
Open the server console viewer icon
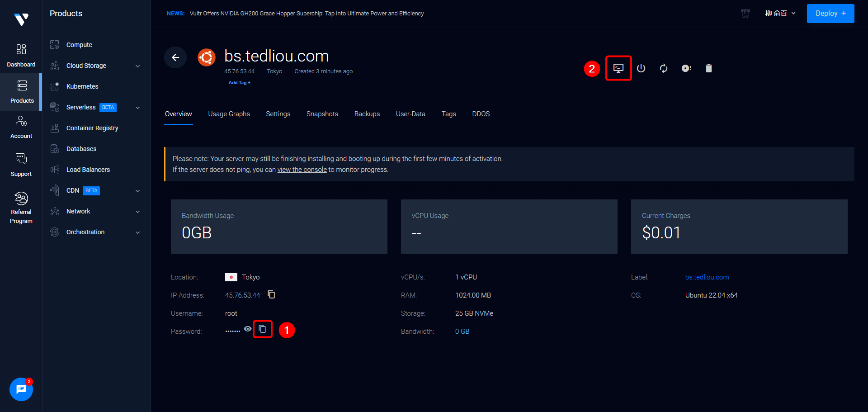(618, 68)
